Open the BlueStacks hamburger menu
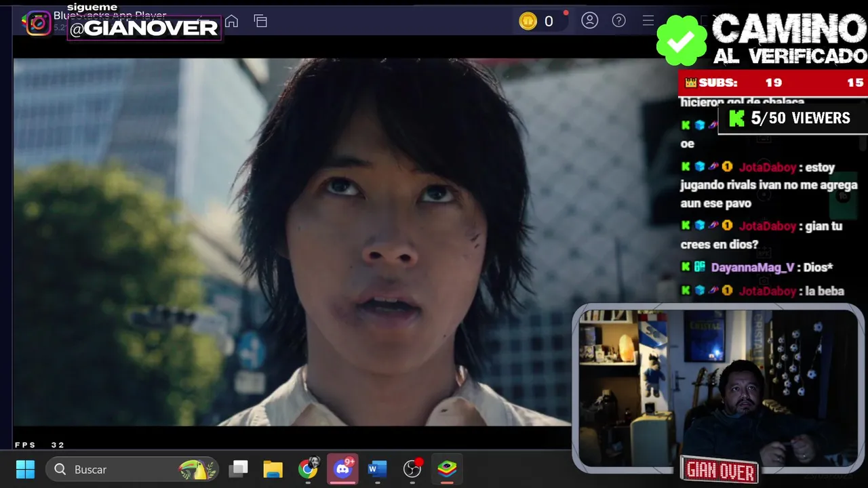Screen dimensions: 868x488 tap(648, 20)
